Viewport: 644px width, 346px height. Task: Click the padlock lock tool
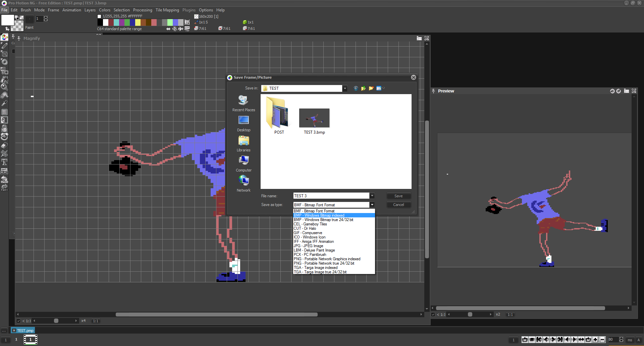[x=4, y=128]
